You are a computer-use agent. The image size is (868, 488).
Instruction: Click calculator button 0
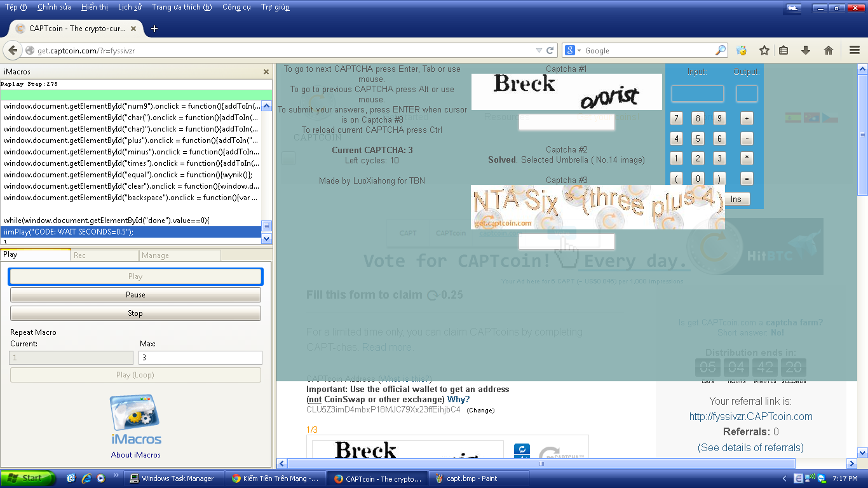tap(698, 179)
